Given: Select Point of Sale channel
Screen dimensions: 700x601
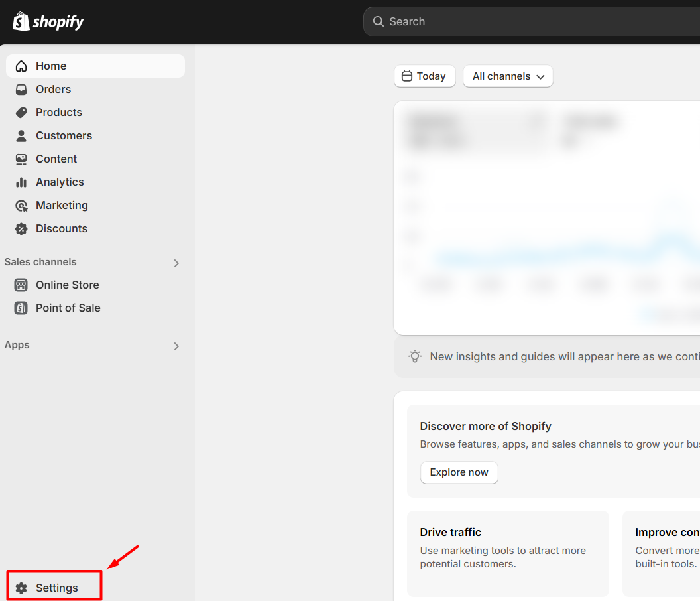Looking at the screenshot, I should click(95, 308).
